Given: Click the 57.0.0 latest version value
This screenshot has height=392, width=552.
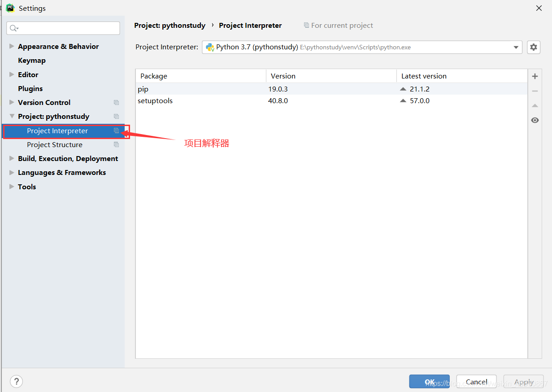Looking at the screenshot, I should 420,100.
